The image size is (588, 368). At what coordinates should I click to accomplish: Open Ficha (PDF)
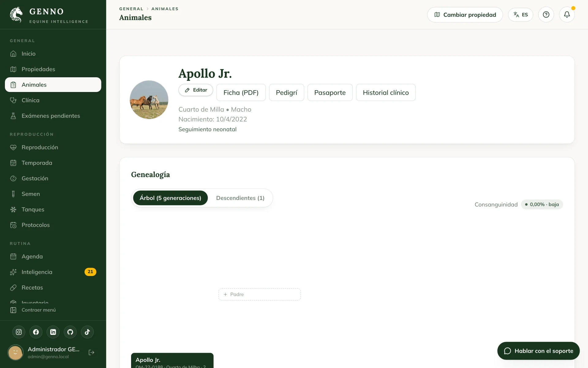click(x=241, y=93)
